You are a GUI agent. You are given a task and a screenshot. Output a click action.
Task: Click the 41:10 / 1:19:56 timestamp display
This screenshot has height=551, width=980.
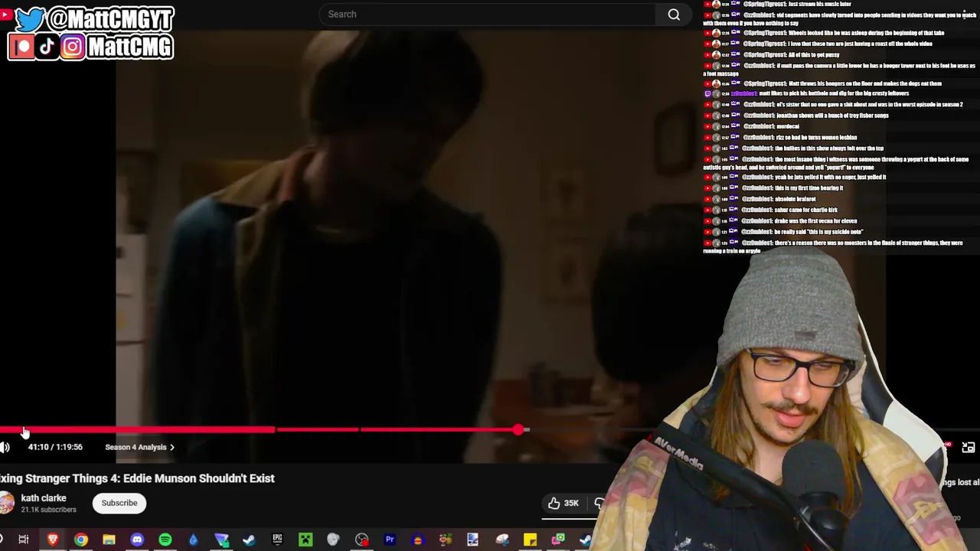tap(55, 447)
